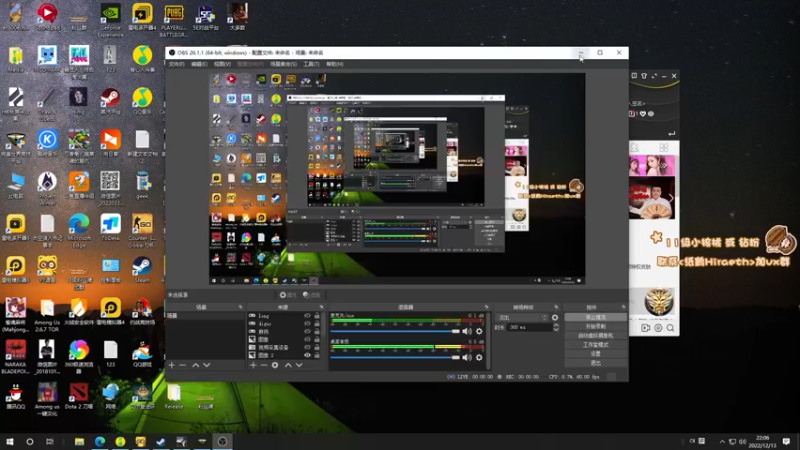
Task: Open settings gear for desktop audio
Action: click(479, 358)
